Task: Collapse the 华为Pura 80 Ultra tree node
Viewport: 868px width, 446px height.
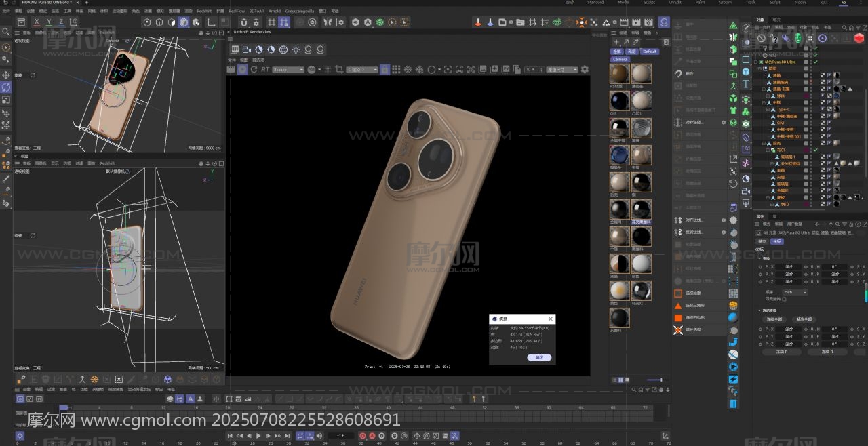Action: [x=756, y=62]
